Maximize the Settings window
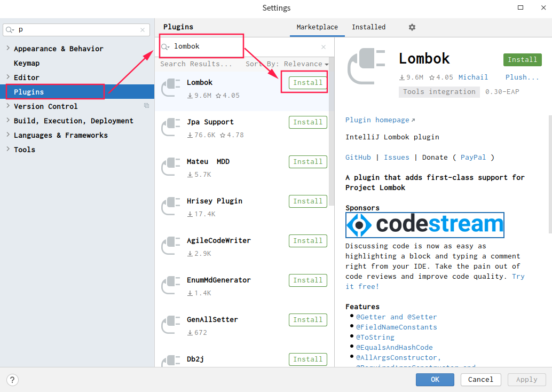552x392 pixels. 521,8
